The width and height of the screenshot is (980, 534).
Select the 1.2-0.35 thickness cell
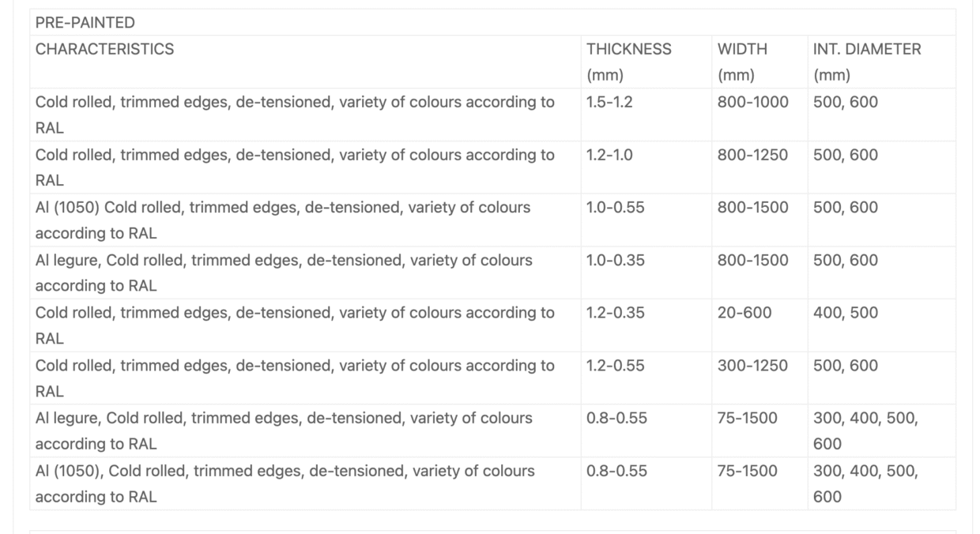615,313
